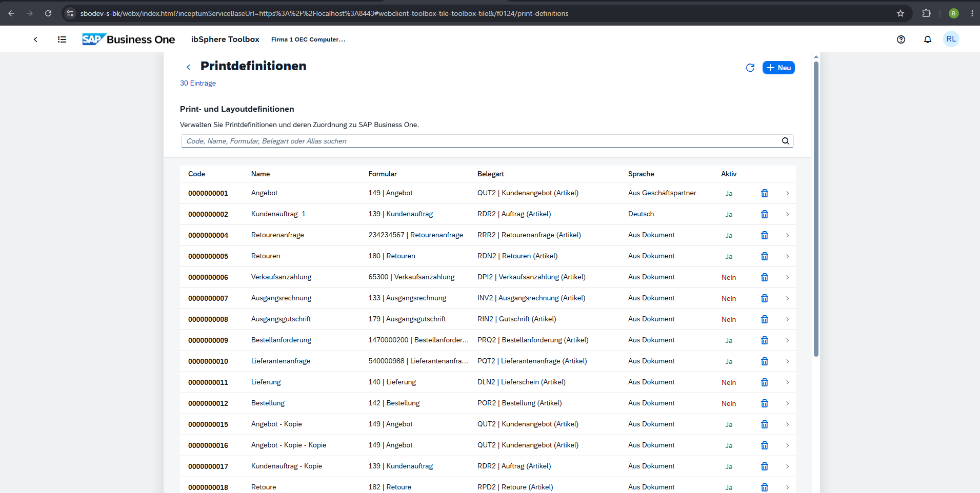Reload the browser page

[x=48, y=13]
